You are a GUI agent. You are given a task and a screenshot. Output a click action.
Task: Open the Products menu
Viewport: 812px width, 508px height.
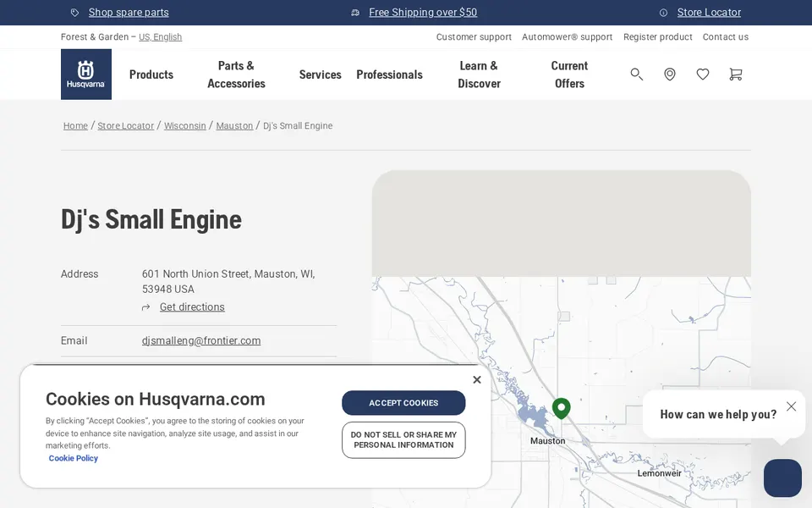pyautogui.click(x=151, y=75)
